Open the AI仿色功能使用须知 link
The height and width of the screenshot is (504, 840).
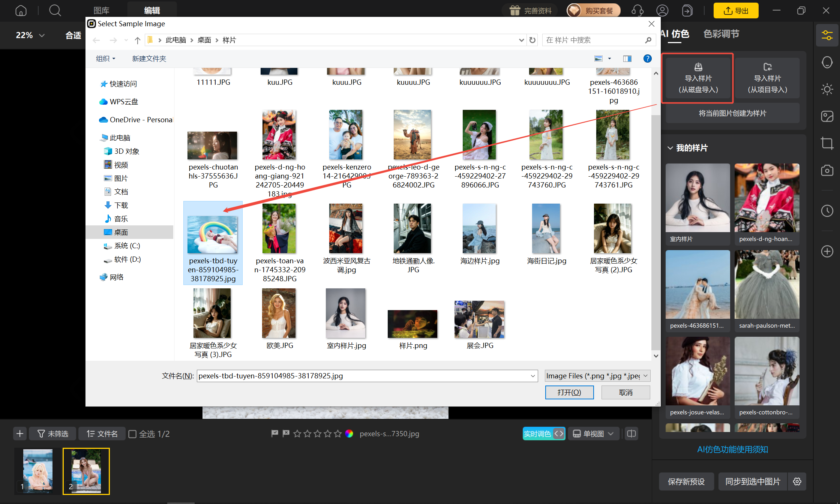point(732,449)
